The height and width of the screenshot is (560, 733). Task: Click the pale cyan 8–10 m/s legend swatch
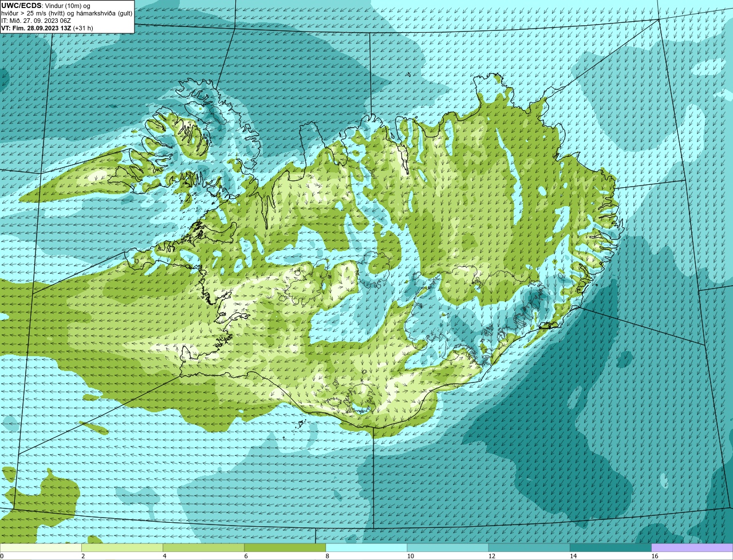coord(366,547)
